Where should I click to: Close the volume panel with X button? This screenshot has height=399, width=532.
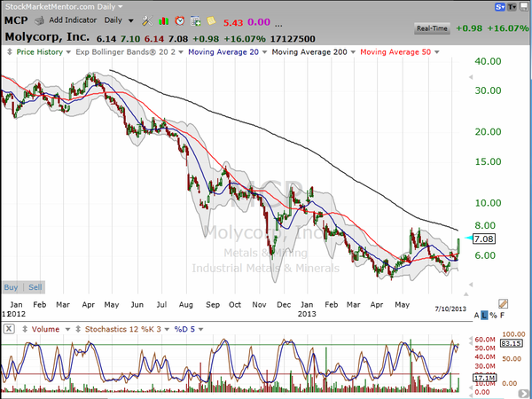click(x=9, y=329)
